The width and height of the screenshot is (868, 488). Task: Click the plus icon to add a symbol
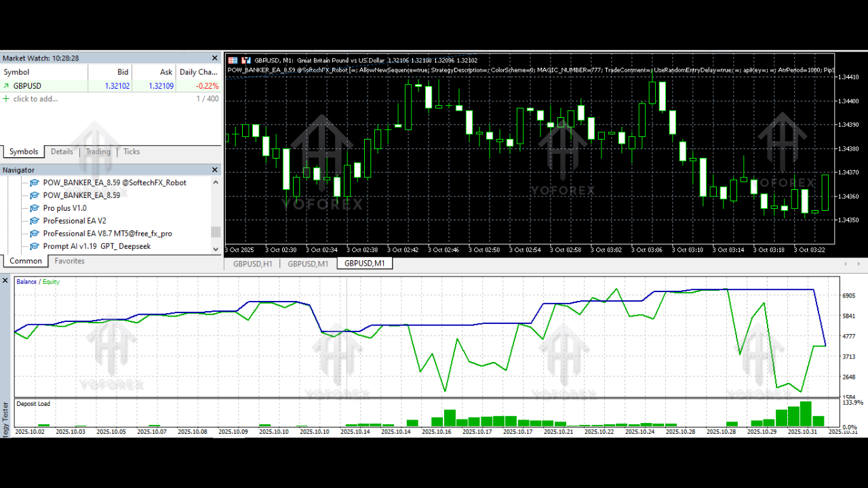pyautogui.click(x=7, y=99)
